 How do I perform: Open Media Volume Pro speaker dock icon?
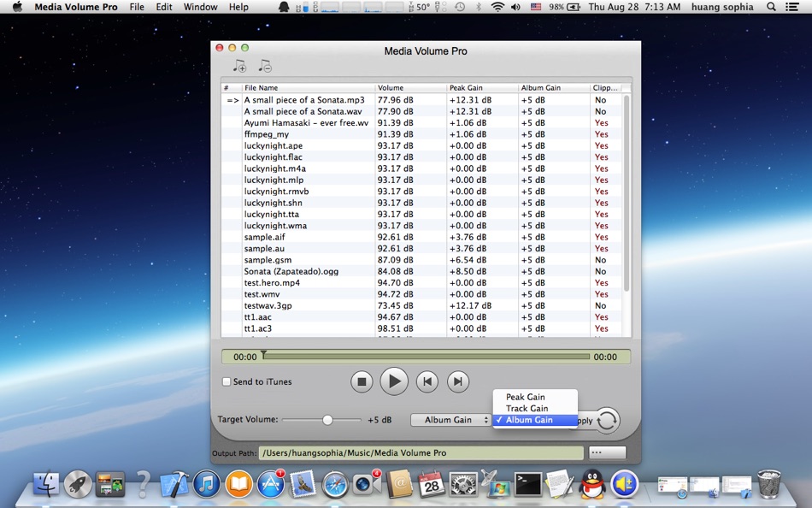[625, 484]
